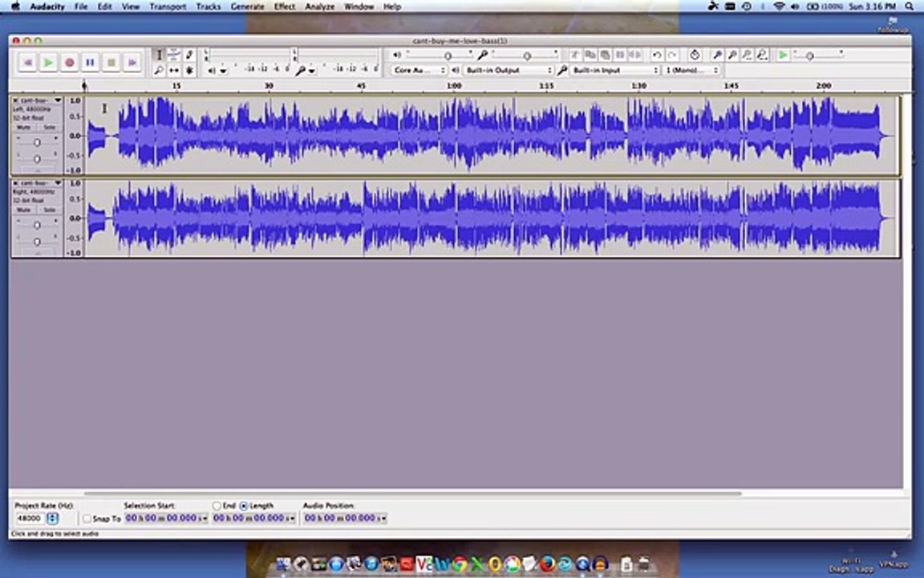The image size is (924, 578).
Task: Select the Zoom magnifier tool
Action: [x=159, y=70]
